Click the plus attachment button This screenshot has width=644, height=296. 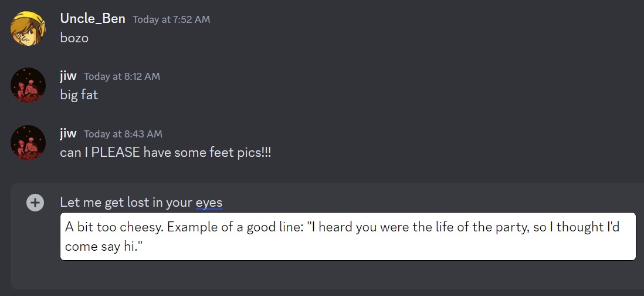(35, 202)
